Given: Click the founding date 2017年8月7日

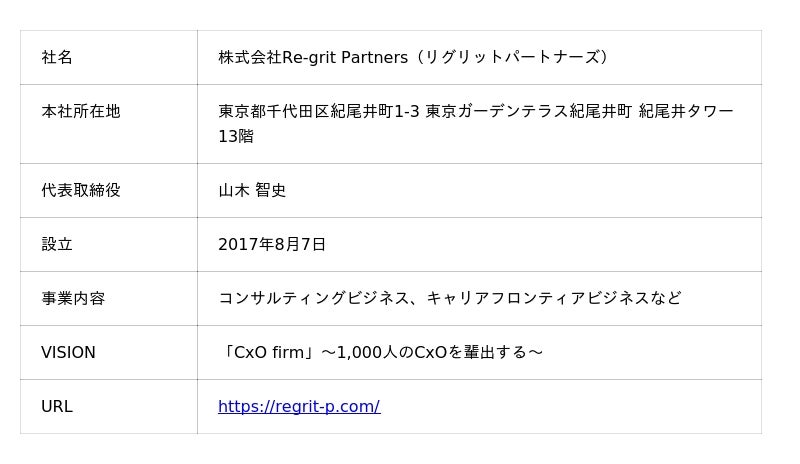Looking at the screenshot, I should (272, 244).
